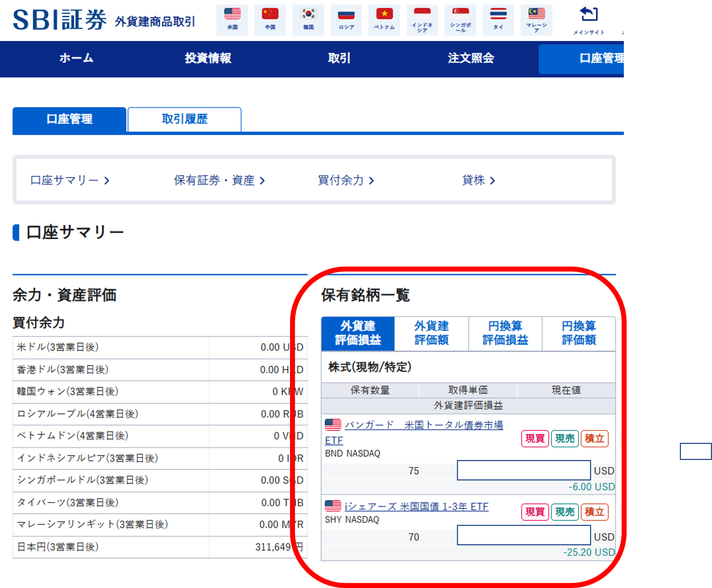Click the 香港ドル(3営業日後) row label
This screenshot has width=712, height=588.
[x=63, y=369]
